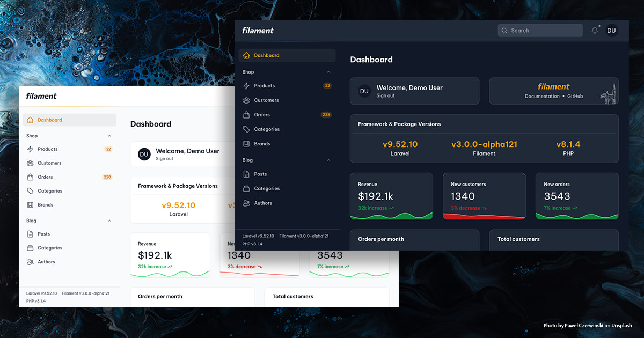The image size is (644, 338).
Task: Click Sign out in light welcome card
Action: tap(164, 159)
